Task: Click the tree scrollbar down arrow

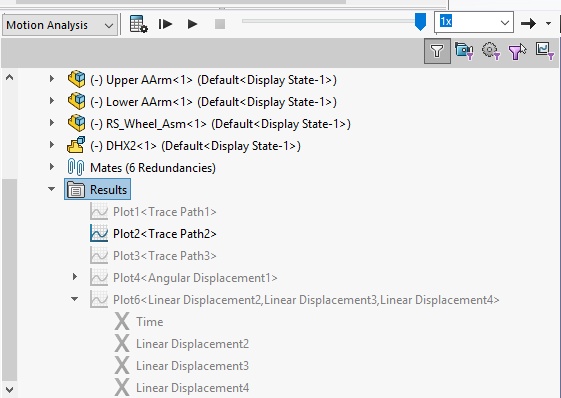Action: click(x=9, y=389)
